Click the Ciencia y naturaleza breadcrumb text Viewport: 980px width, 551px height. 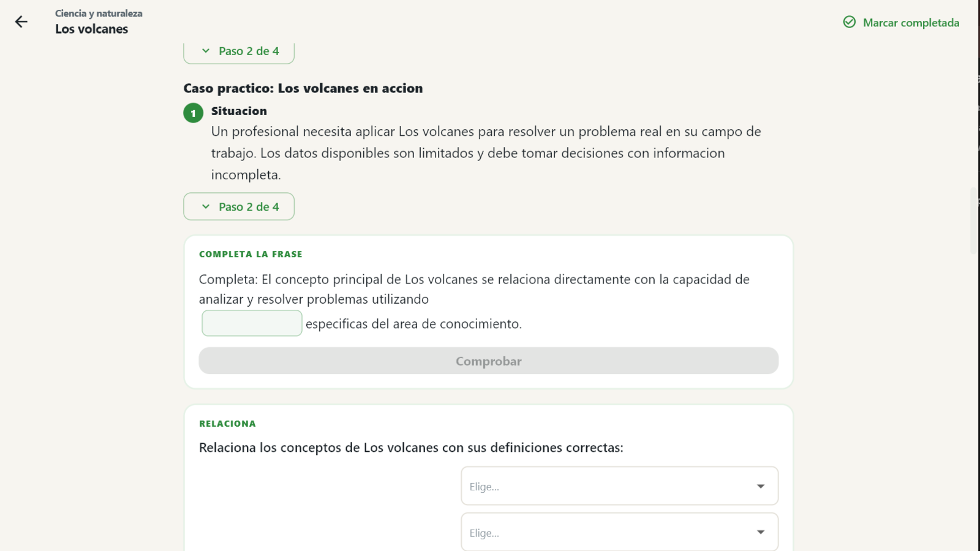(x=99, y=13)
